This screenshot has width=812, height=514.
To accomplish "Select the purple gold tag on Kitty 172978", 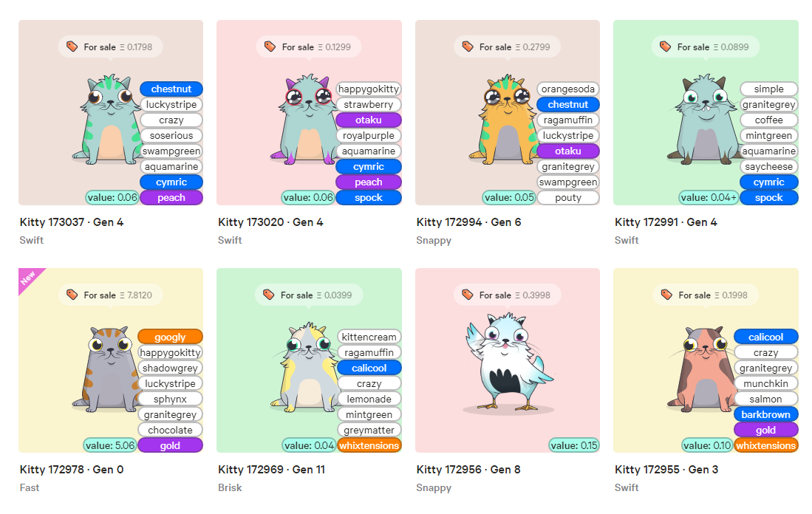I will [x=171, y=445].
